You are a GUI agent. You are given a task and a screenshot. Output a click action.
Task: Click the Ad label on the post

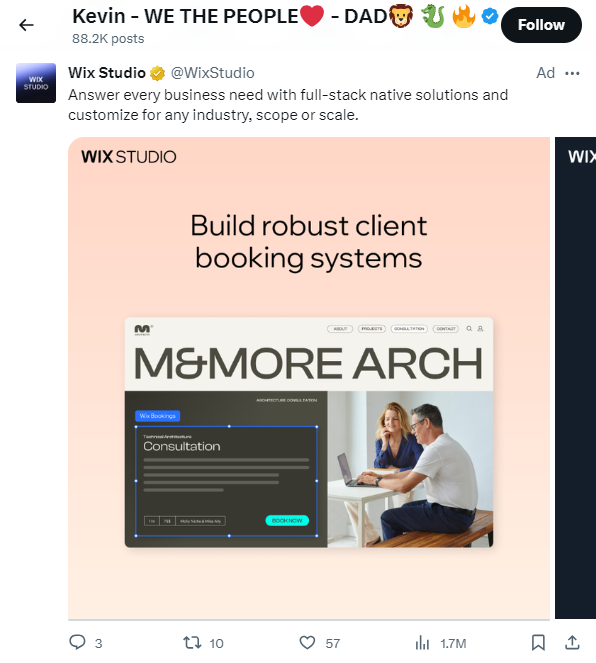(x=546, y=73)
